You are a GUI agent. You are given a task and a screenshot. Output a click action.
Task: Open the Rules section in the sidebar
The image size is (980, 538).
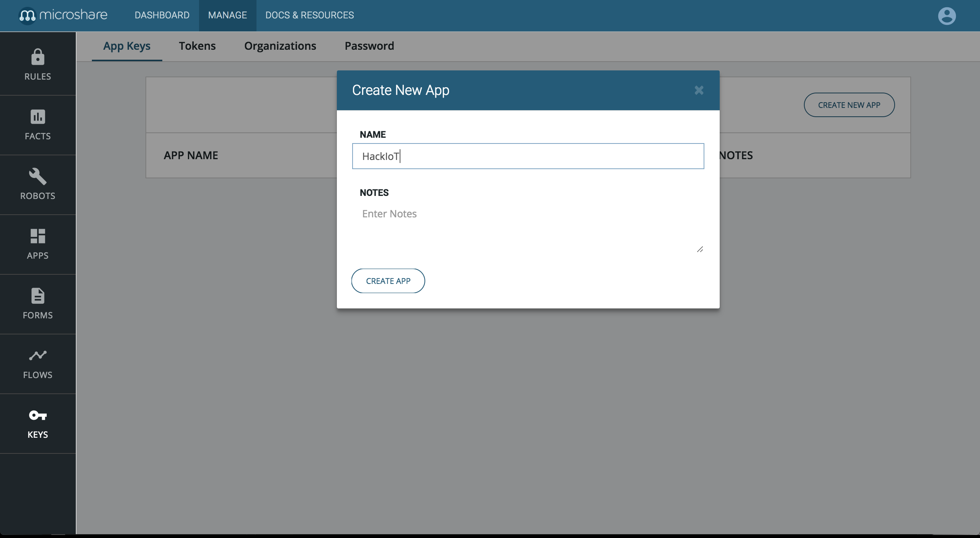38,64
